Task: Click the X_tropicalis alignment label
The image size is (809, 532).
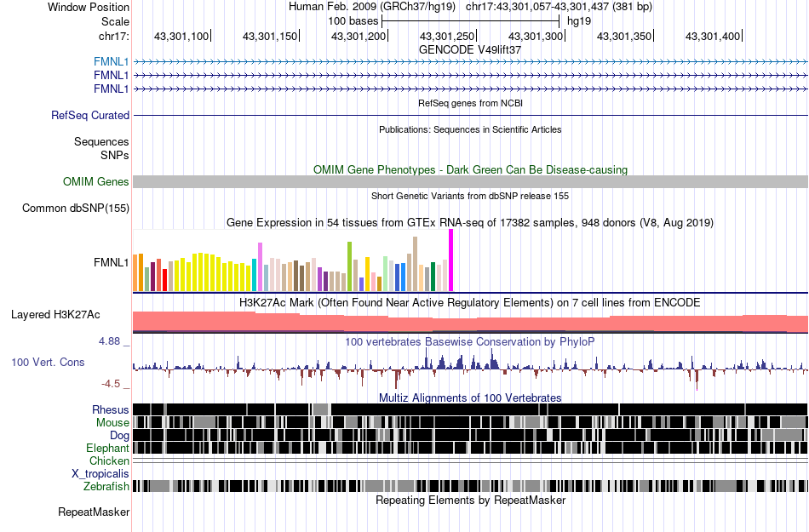Action: [x=100, y=473]
